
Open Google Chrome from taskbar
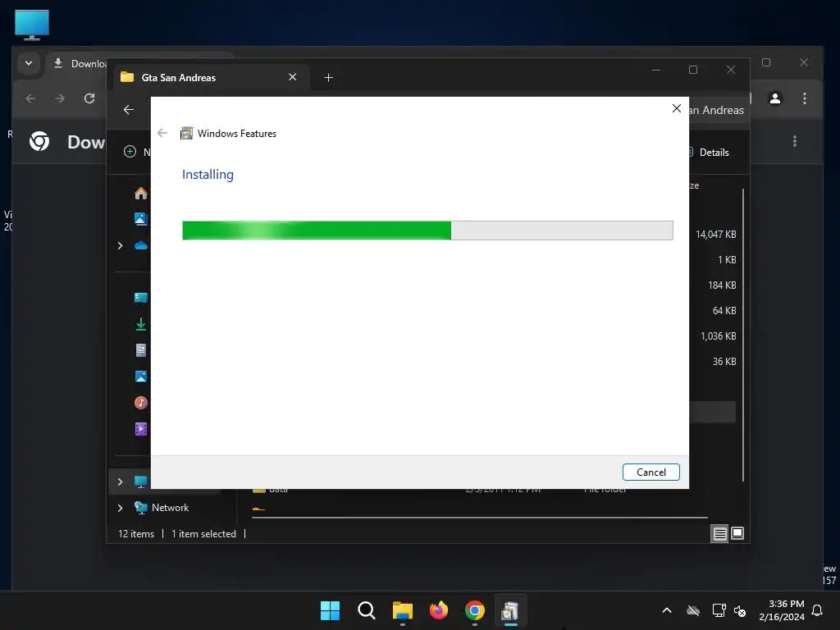tap(475, 610)
